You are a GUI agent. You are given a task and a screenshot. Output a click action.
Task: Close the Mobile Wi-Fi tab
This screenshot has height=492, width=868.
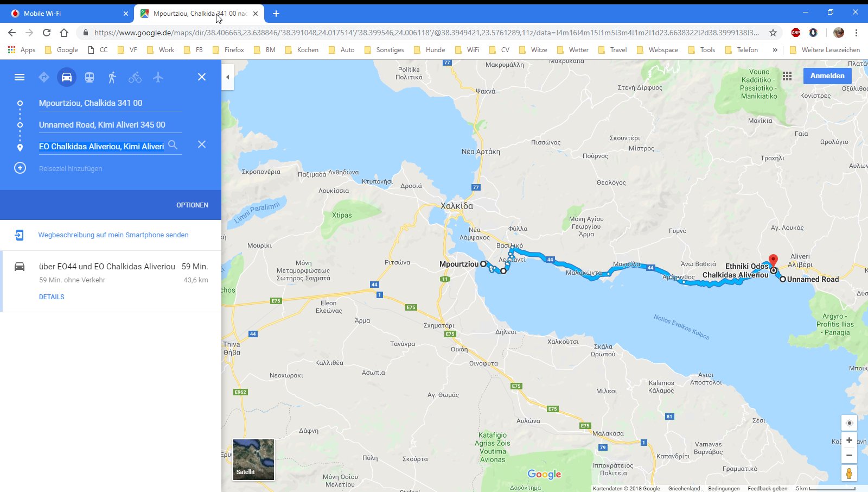(126, 14)
